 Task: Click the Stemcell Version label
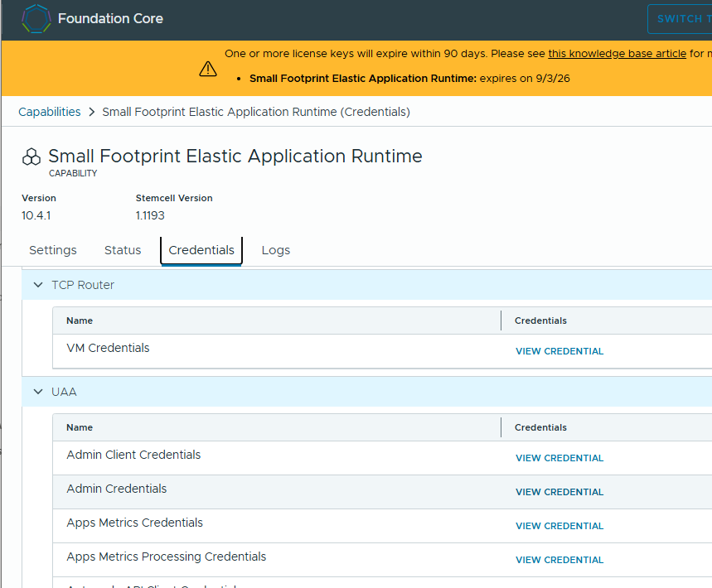[x=174, y=198]
